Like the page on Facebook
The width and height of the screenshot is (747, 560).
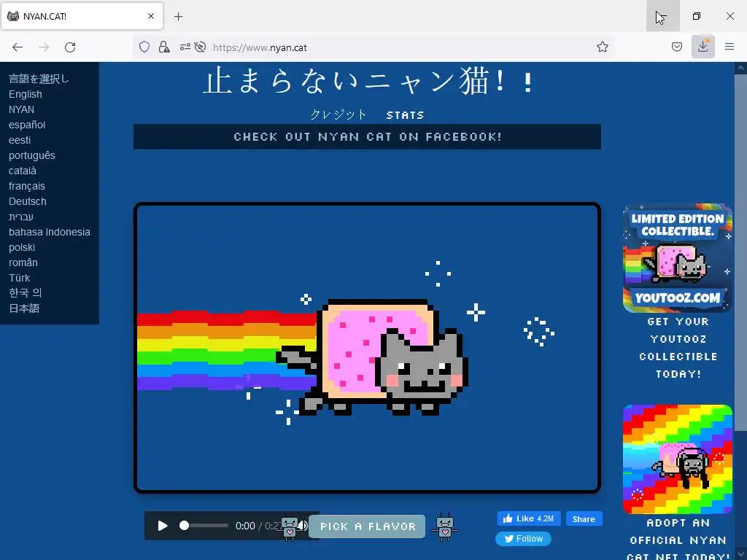tap(529, 518)
